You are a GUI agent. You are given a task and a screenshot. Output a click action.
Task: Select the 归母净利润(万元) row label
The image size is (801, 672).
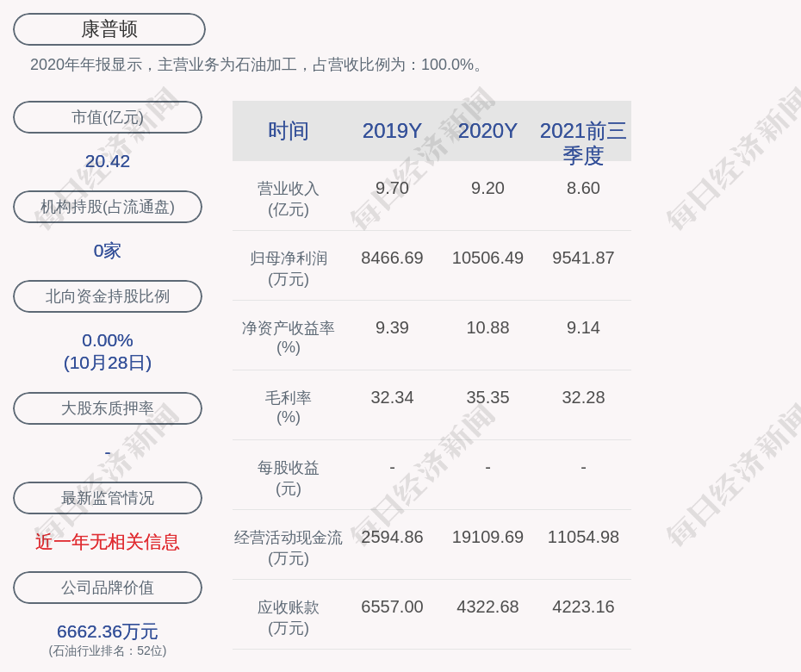(x=289, y=268)
